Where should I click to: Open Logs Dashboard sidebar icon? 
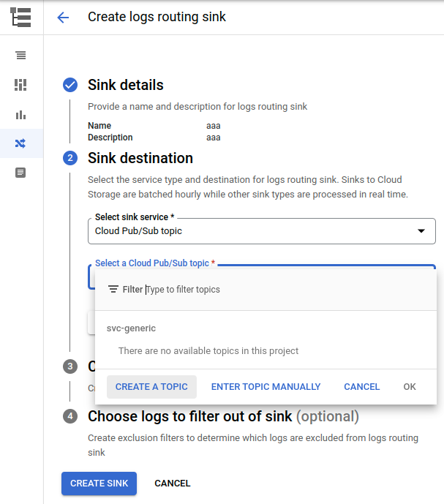[x=20, y=85]
